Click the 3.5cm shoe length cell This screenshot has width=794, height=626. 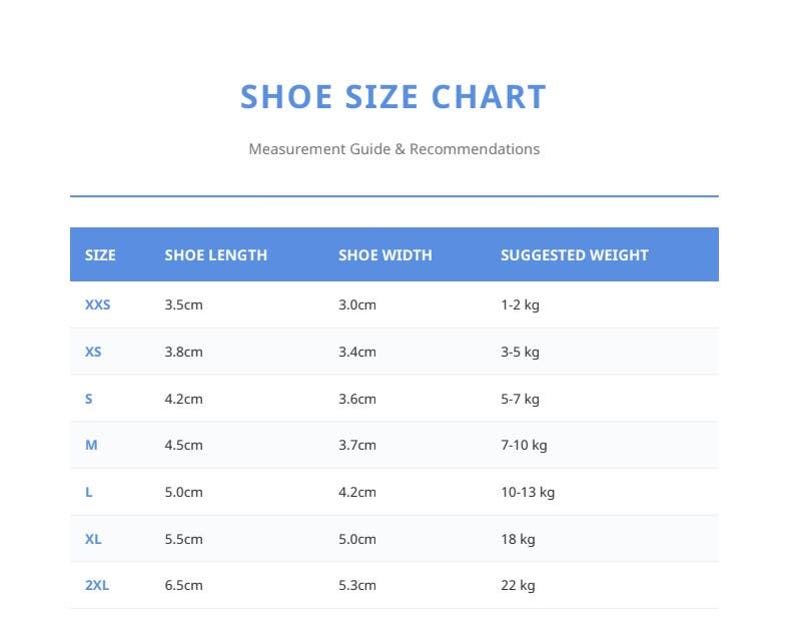tap(183, 305)
